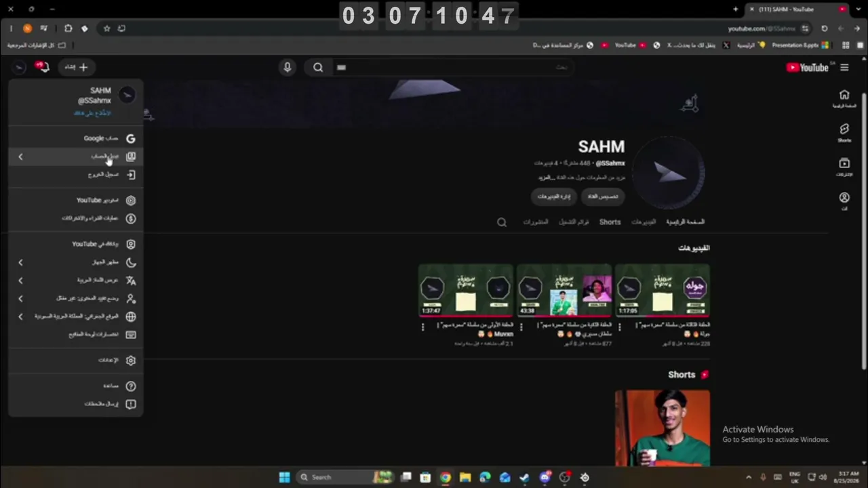Open the Shorts thumbnail of the man in green

pos(663,427)
